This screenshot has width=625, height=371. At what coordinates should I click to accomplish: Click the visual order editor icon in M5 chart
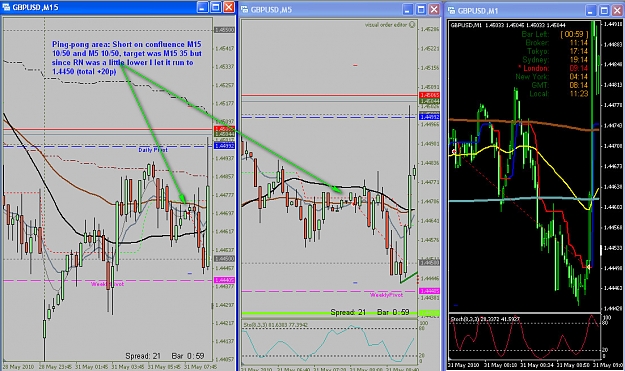pyautogui.click(x=412, y=25)
